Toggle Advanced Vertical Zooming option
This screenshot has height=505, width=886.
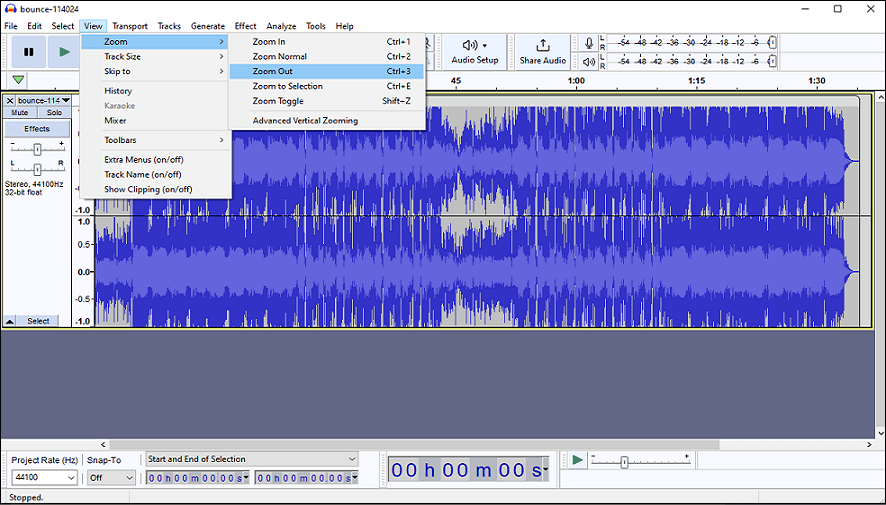tap(305, 120)
